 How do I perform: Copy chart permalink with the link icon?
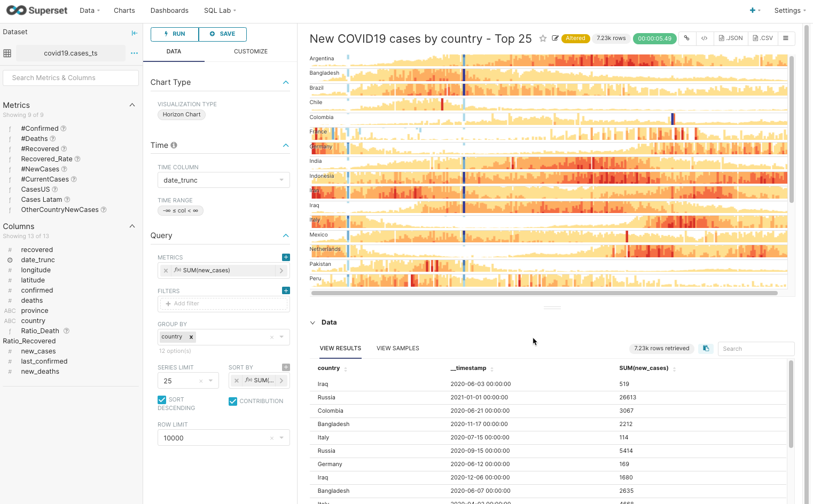(687, 38)
